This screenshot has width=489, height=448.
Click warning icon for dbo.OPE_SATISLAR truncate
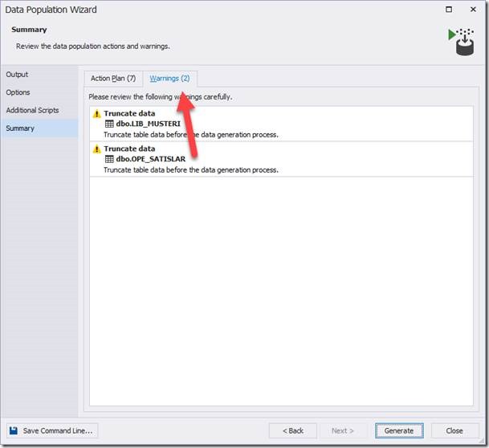[97, 149]
